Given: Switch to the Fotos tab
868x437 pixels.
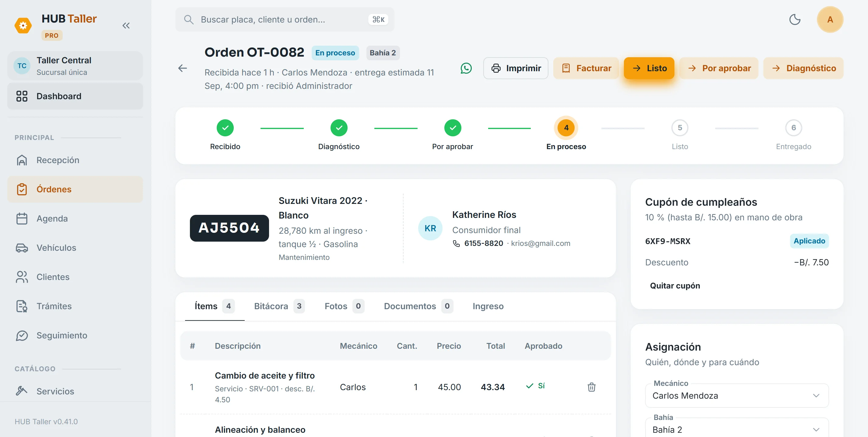Looking at the screenshot, I should click(345, 306).
